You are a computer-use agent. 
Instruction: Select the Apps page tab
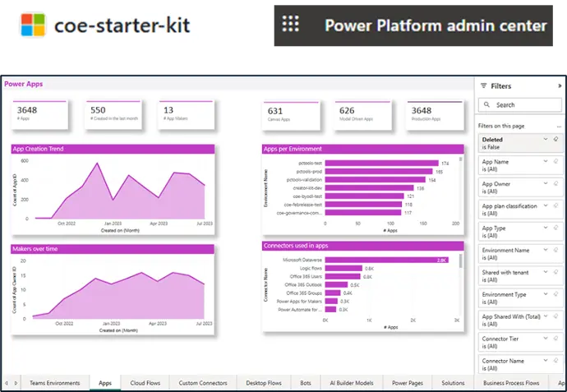105,383
